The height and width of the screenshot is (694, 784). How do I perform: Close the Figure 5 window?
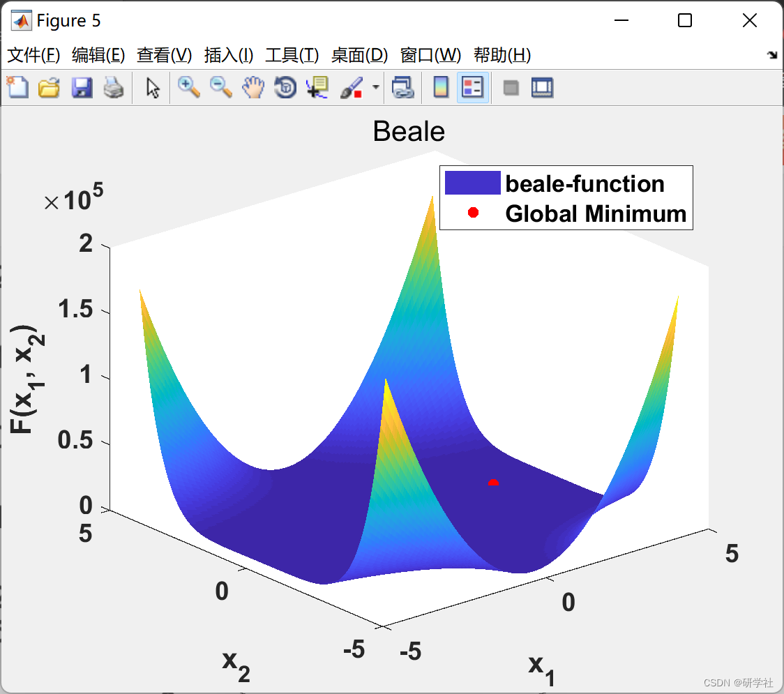pyautogui.click(x=750, y=20)
